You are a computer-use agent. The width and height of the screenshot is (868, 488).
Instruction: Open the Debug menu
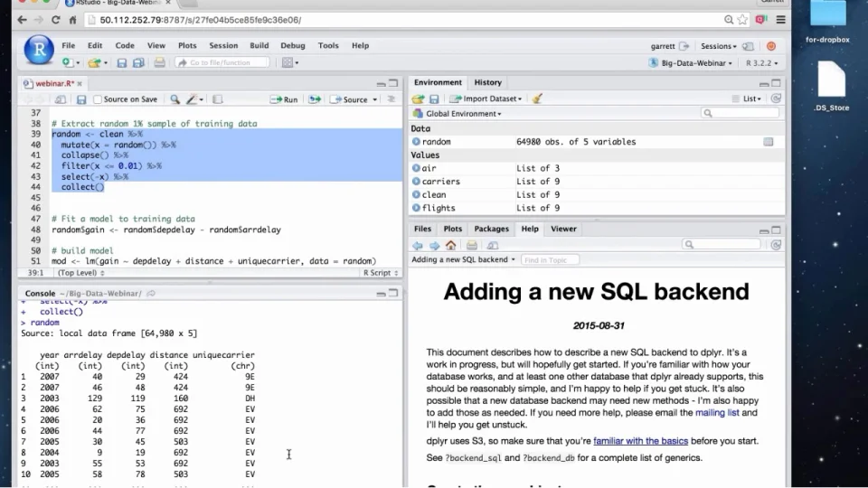tap(292, 45)
